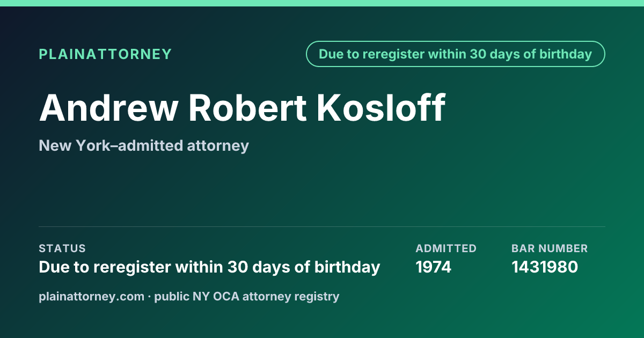Screen dimensions: 644x338
Task: Open the plainattorney.com footer link
Action: pos(92,296)
